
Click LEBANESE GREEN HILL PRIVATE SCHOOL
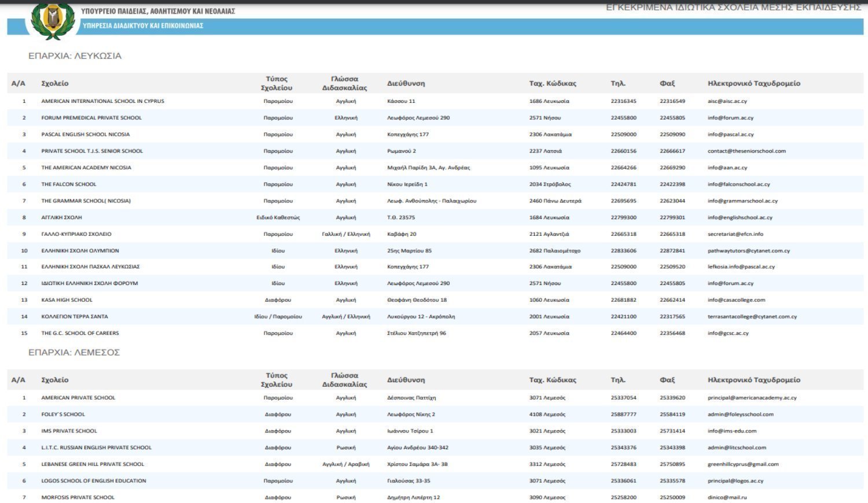[93, 464]
